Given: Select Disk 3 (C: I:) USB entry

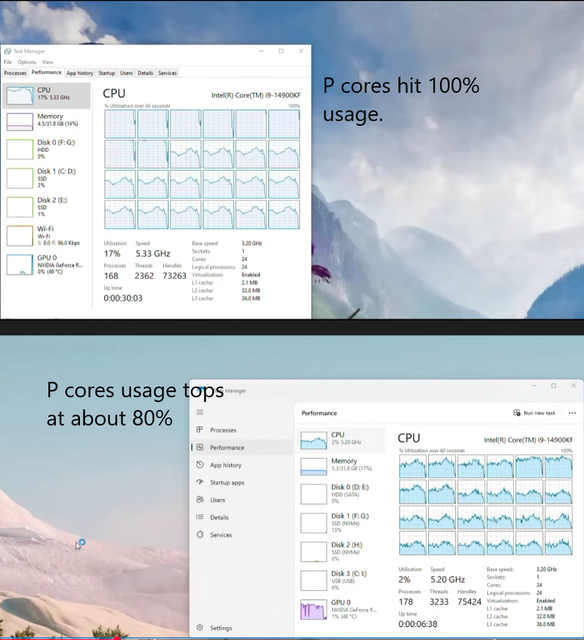Looking at the screenshot, I should click(x=341, y=580).
